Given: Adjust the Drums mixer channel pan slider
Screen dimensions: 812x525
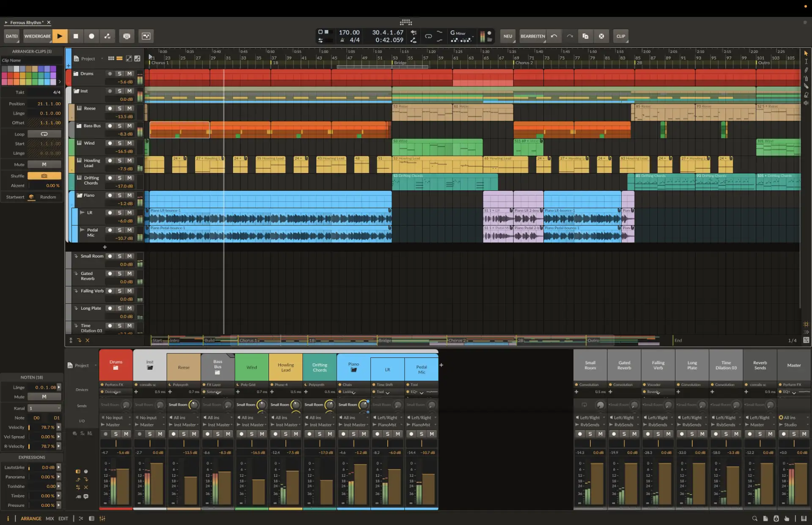Looking at the screenshot, I should 116,443.
